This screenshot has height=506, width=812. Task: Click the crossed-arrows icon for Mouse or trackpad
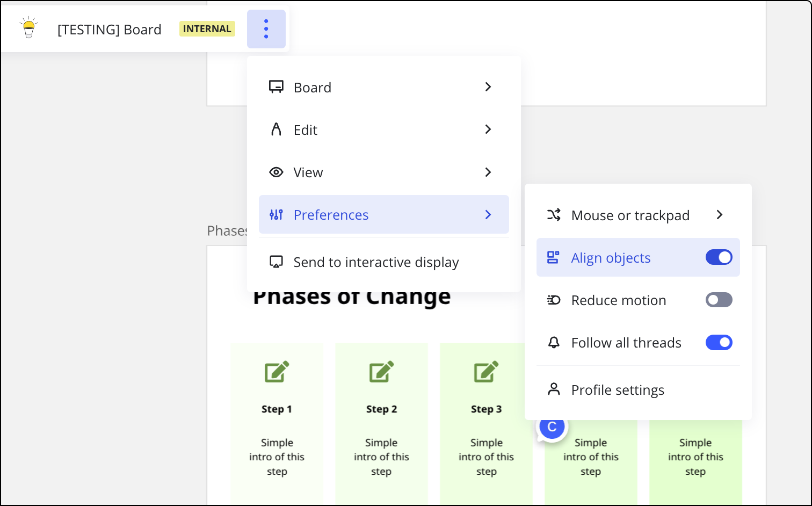(x=553, y=215)
